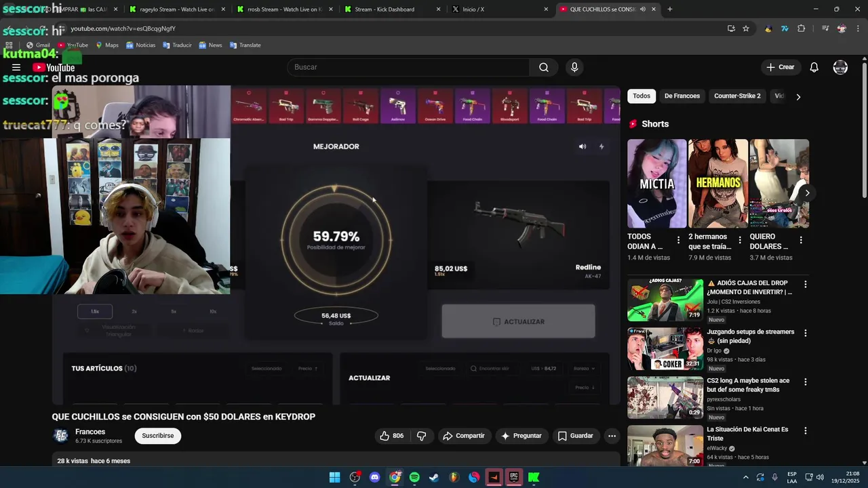
Task: Select the 'Counter-Strike 2' filter chip
Action: coord(737,96)
